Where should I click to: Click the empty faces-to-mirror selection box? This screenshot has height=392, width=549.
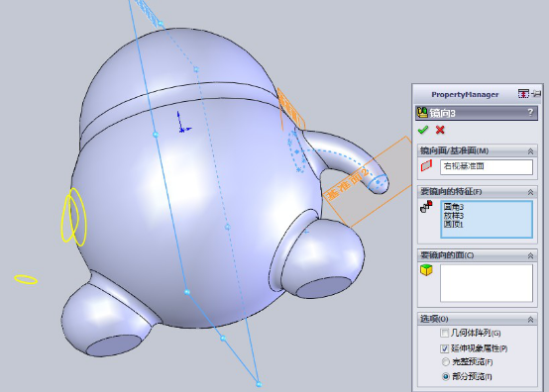[487, 283]
